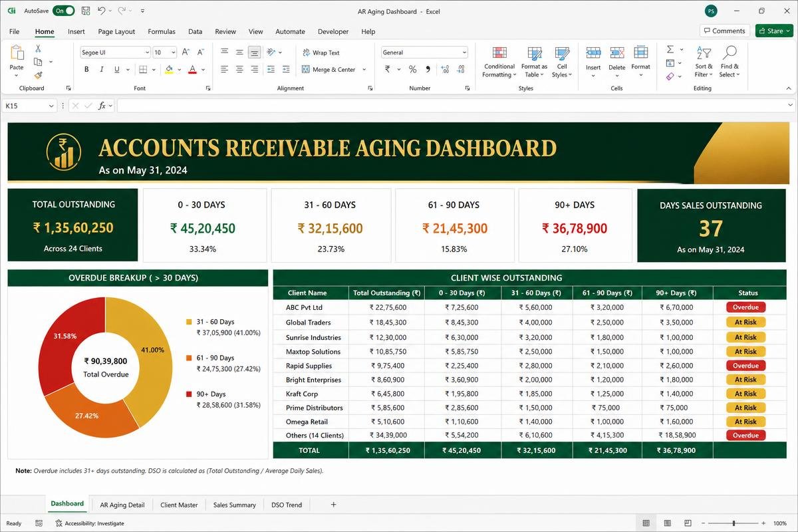Image resolution: width=798 pixels, height=532 pixels.
Task: Expand Conditional Formatting menu
Action: point(499,62)
